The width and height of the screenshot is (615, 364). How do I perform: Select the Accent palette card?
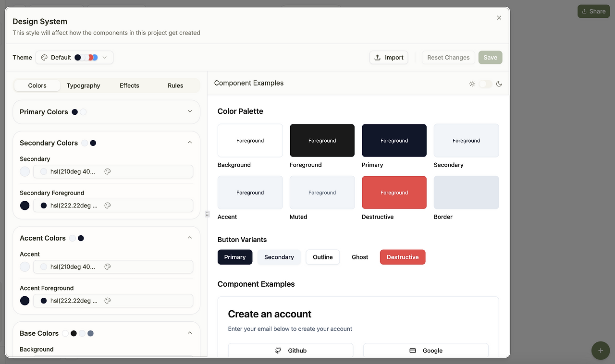coord(250,192)
